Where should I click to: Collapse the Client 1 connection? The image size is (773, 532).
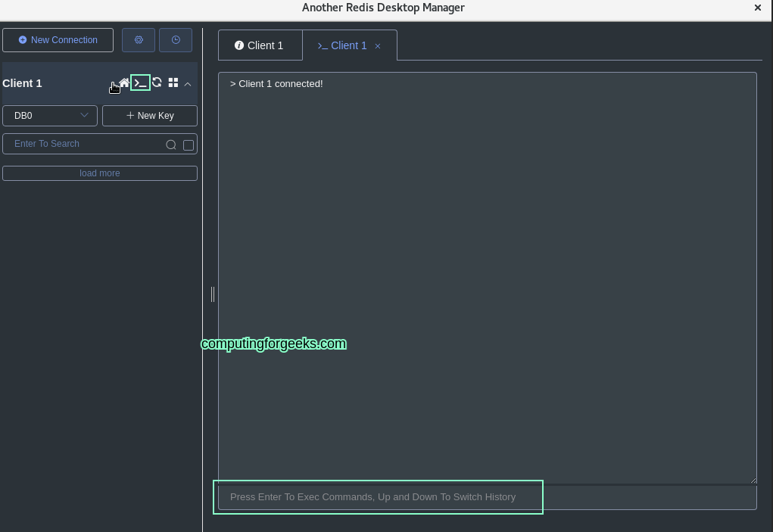tap(188, 84)
